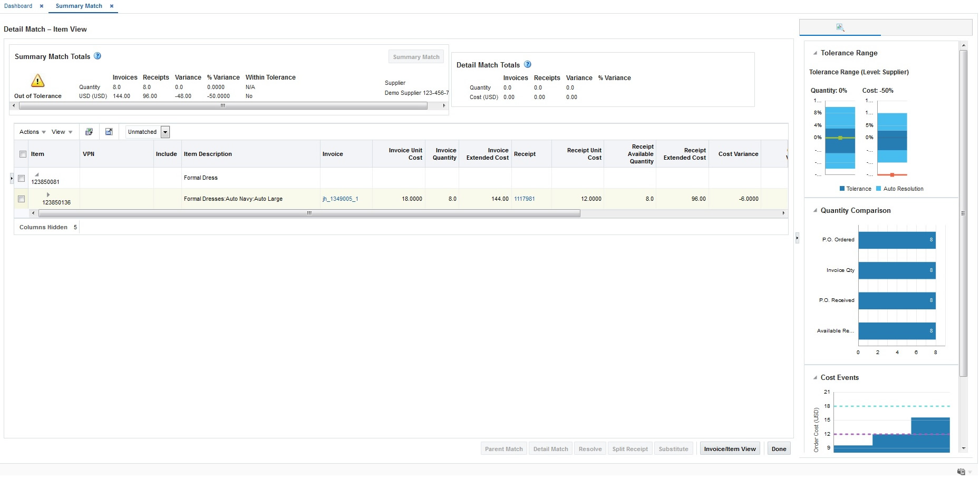Click the Done button
Viewport: 980px width, 479px height.
779,448
